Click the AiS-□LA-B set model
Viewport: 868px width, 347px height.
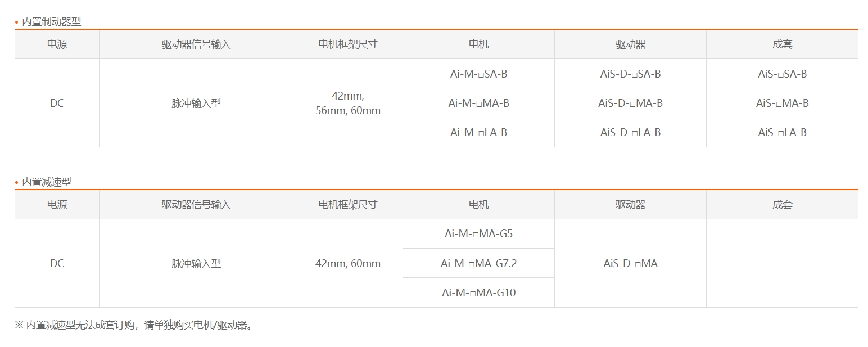782,132
